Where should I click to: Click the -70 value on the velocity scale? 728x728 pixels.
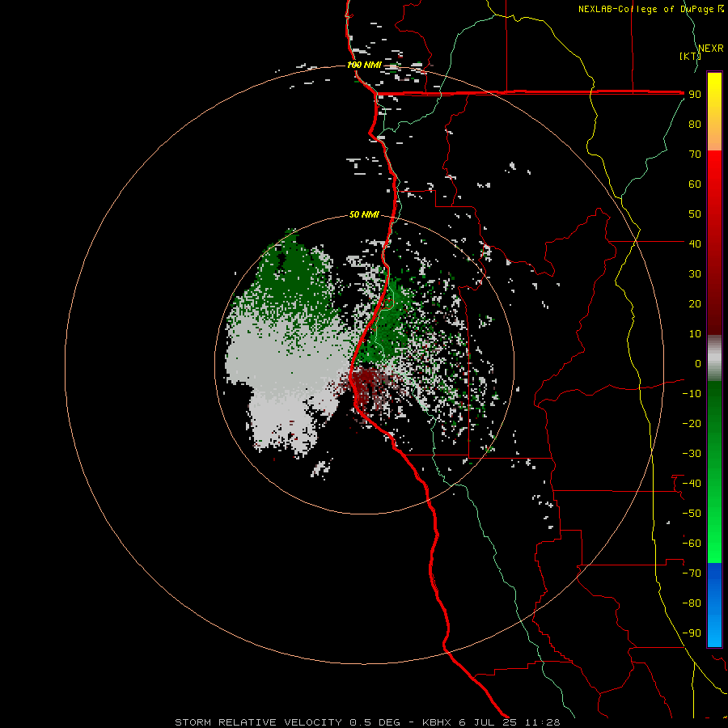point(692,574)
